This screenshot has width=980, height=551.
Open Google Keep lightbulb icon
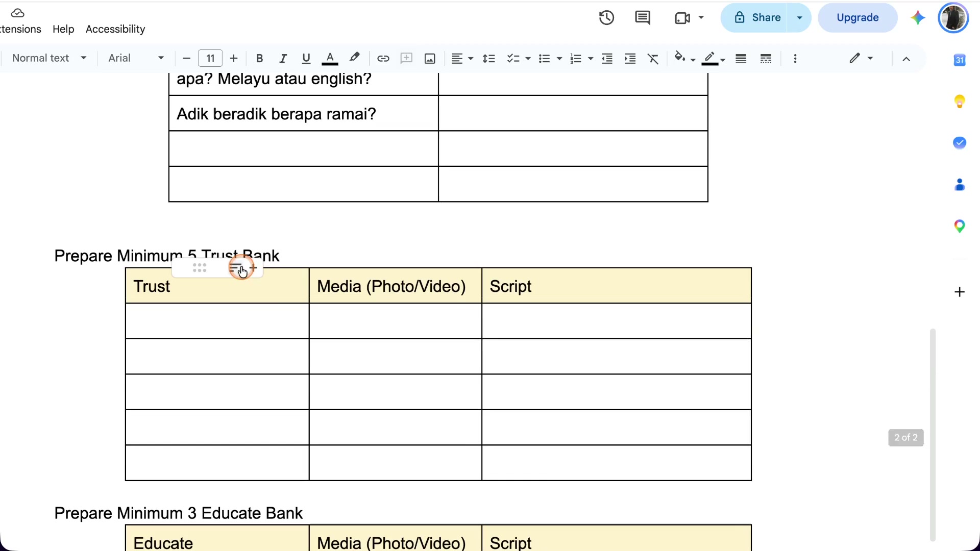[x=960, y=102]
